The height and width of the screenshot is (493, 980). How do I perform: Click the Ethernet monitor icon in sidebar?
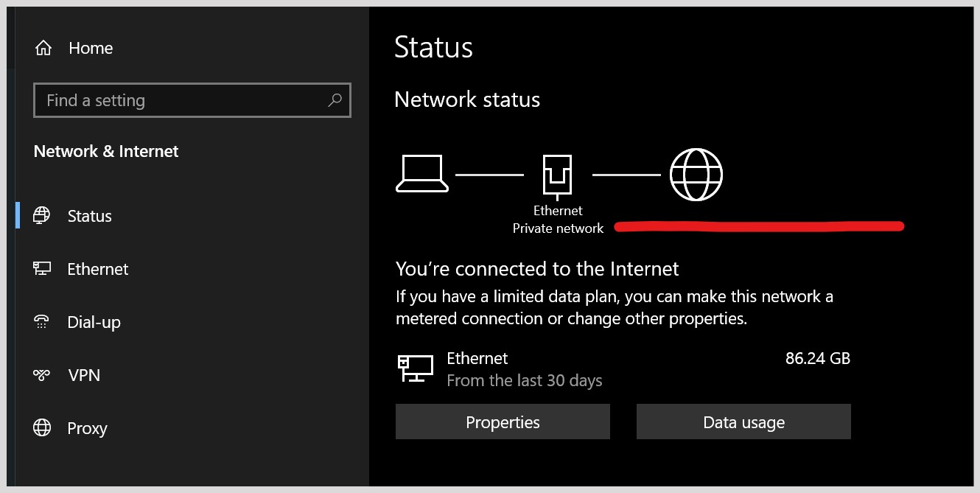[x=42, y=269]
